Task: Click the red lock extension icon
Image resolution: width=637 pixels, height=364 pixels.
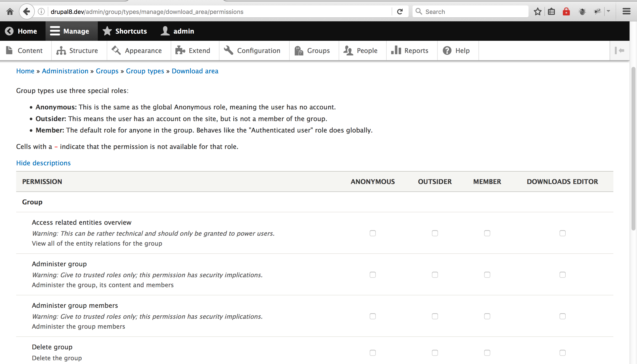Action: 566,11
